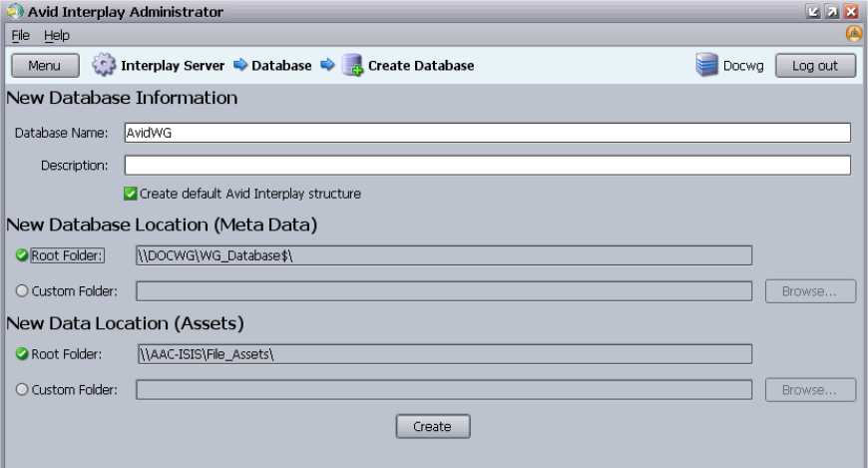Click the orange Avid icon beside menu bar
The image size is (868, 468).
(x=854, y=34)
